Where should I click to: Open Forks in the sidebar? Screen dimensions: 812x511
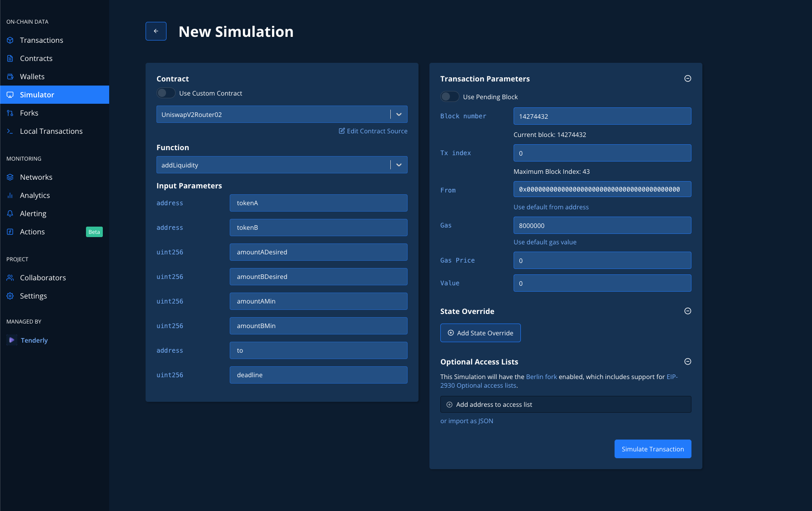[55, 113]
